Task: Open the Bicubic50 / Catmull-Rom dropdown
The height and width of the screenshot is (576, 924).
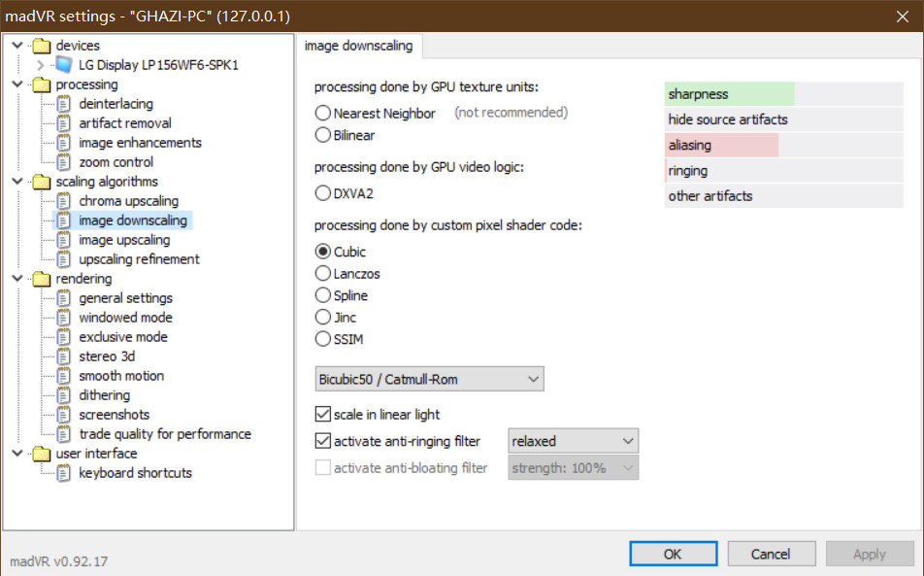Action: point(430,379)
